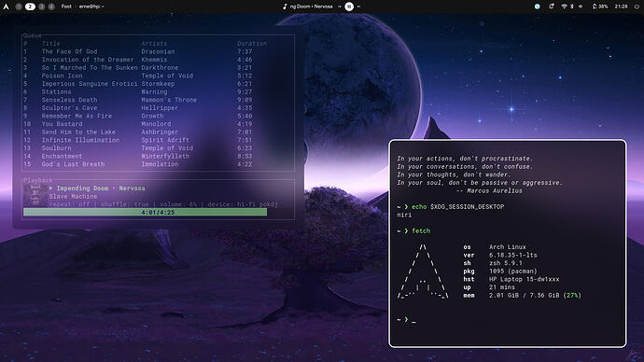This screenshot has width=644, height=362.
Task: Click playback status line with repeat and shuffle
Action: (163, 204)
